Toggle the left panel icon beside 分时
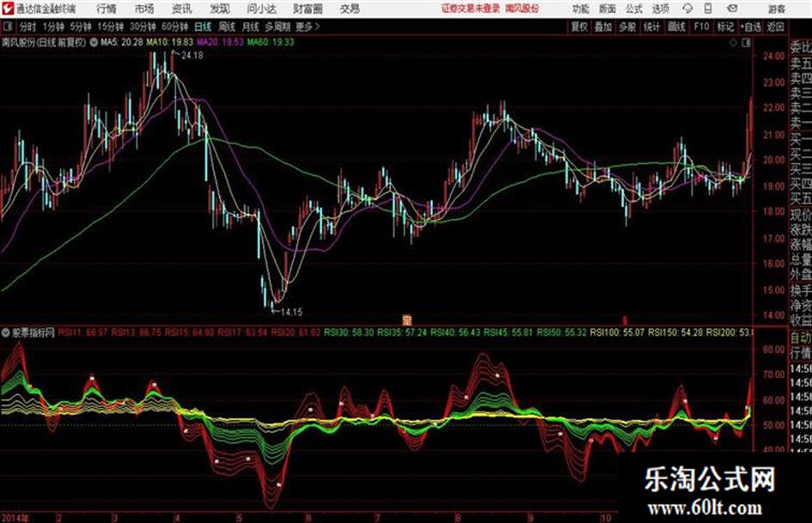This screenshot has height=523, width=812. (x=7, y=27)
